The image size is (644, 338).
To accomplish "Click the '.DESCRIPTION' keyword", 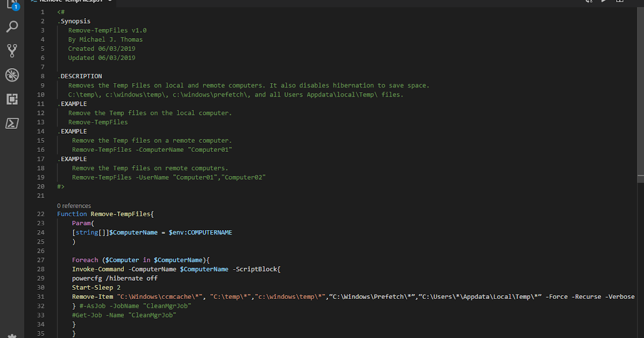I will 79,76.
